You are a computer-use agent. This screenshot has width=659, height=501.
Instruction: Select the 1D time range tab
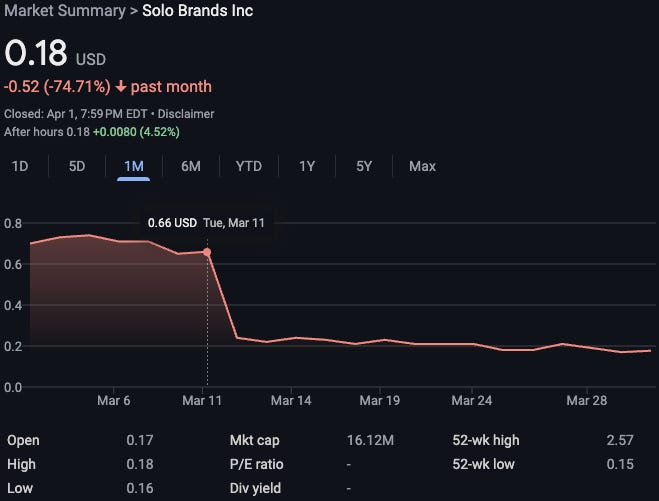20,166
